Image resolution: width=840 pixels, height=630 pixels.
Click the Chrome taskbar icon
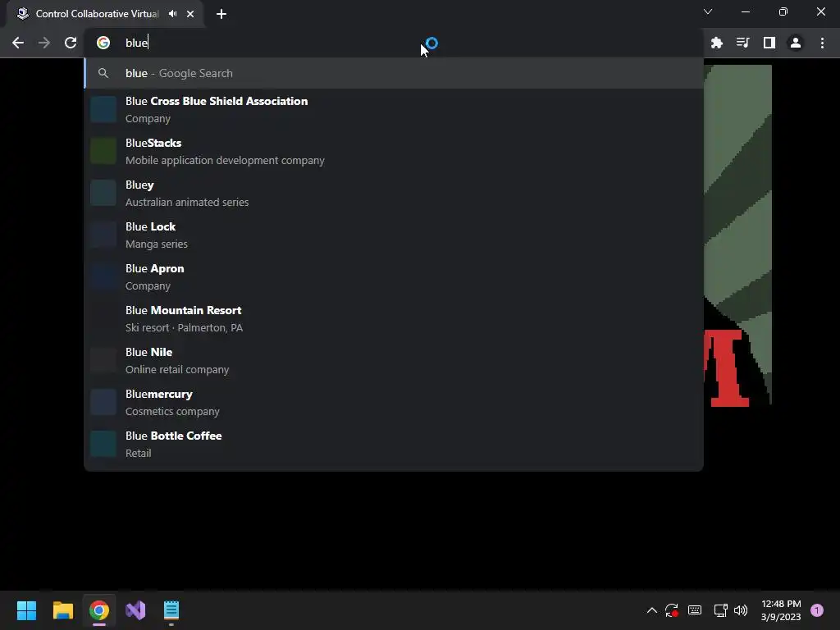click(x=99, y=610)
